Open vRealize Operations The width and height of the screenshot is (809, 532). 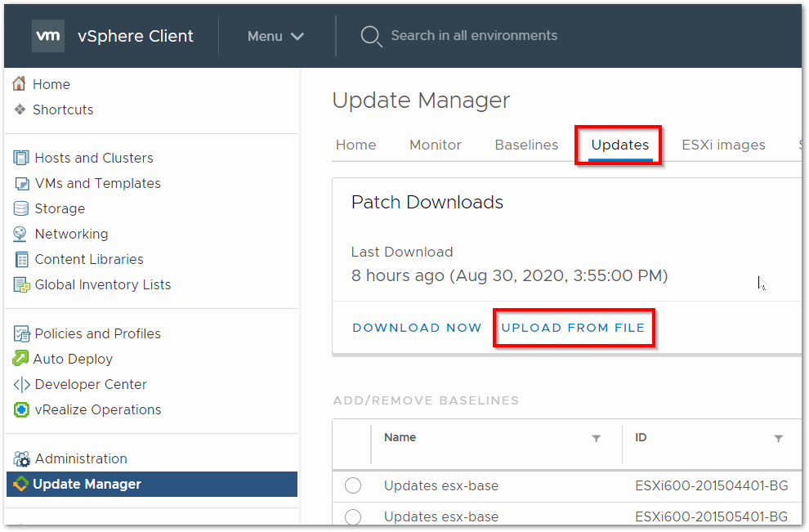coord(98,409)
